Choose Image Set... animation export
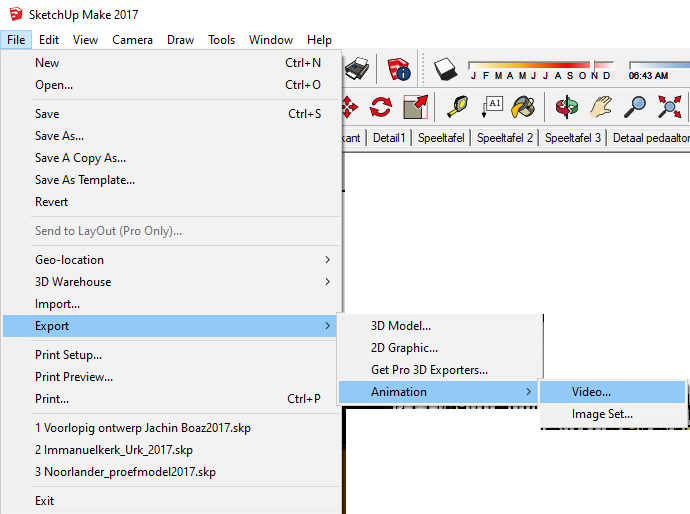The width and height of the screenshot is (690, 514). [613, 414]
